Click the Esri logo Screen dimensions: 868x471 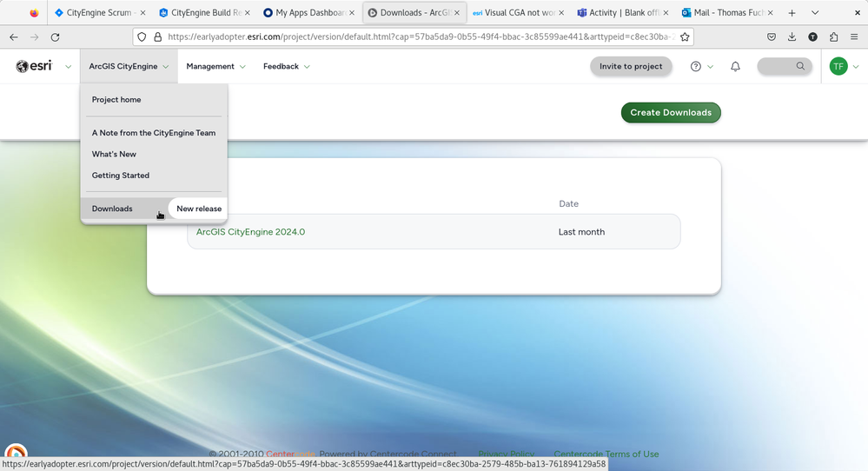pos(34,66)
